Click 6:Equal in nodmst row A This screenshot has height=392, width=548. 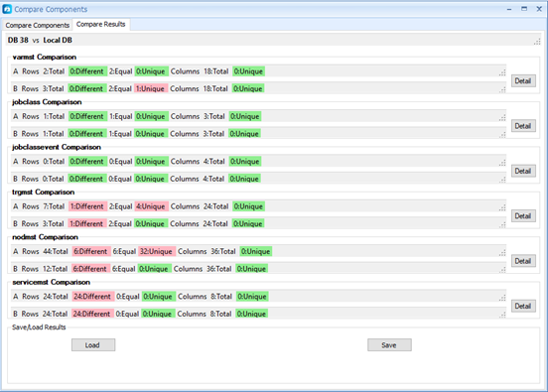pos(124,251)
